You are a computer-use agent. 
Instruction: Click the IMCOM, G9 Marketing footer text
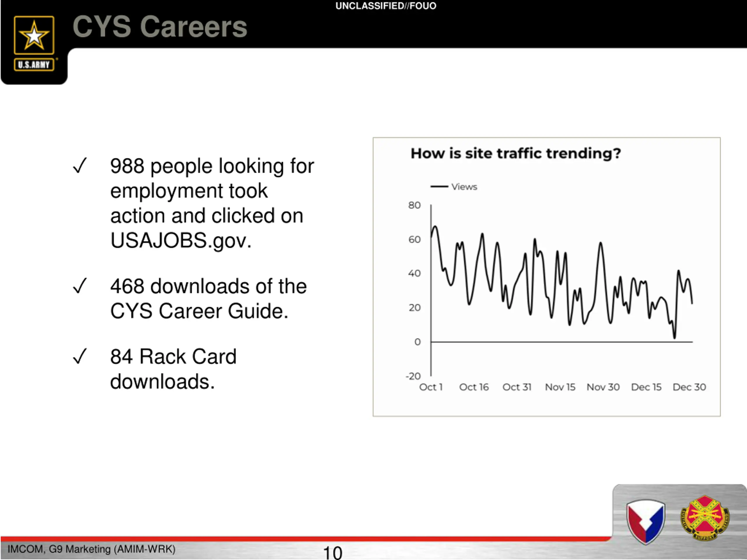click(92, 549)
